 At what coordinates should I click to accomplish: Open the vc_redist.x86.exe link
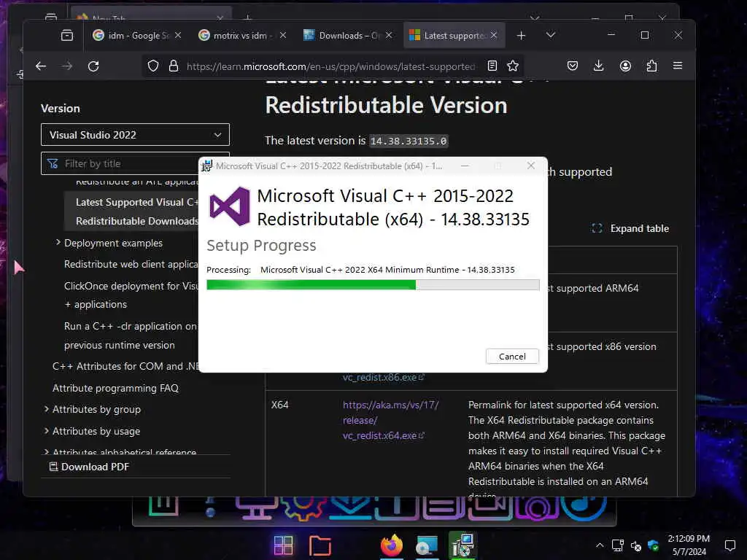point(384,377)
